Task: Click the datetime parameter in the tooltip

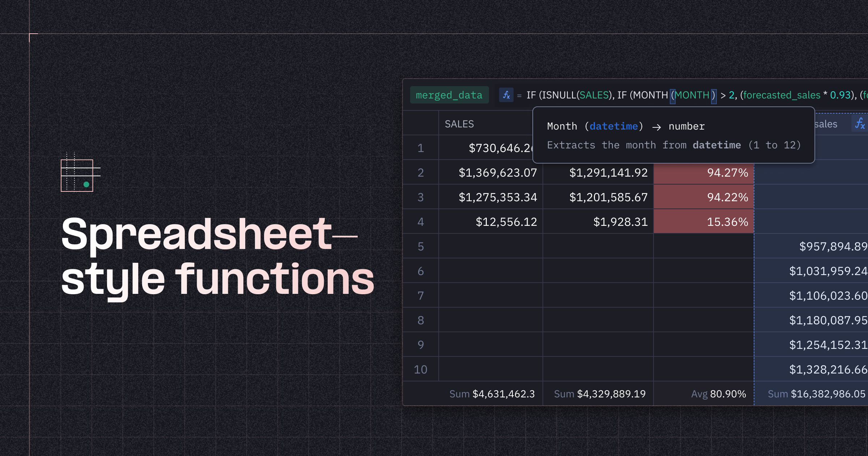Action: [613, 126]
